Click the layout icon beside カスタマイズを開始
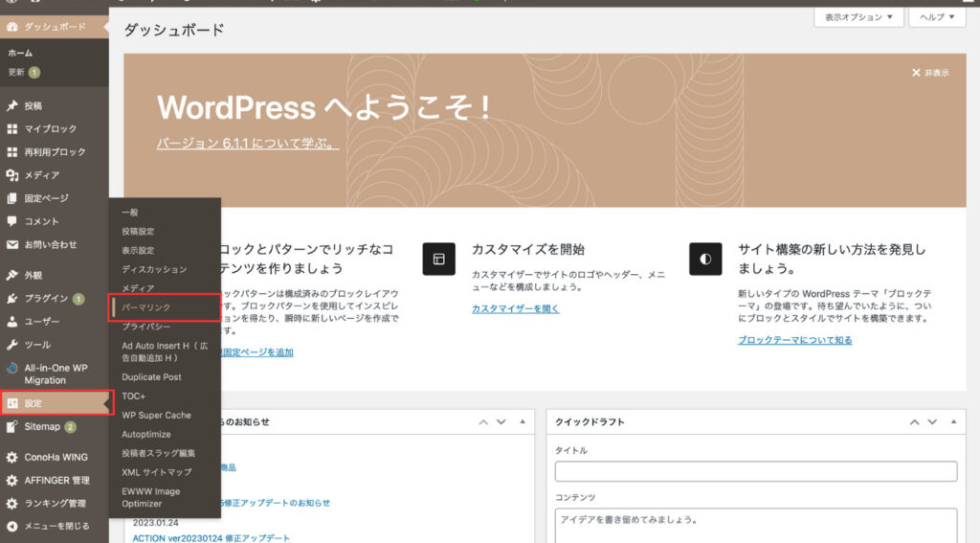This screenshot has width=980, height=543. 438,259
